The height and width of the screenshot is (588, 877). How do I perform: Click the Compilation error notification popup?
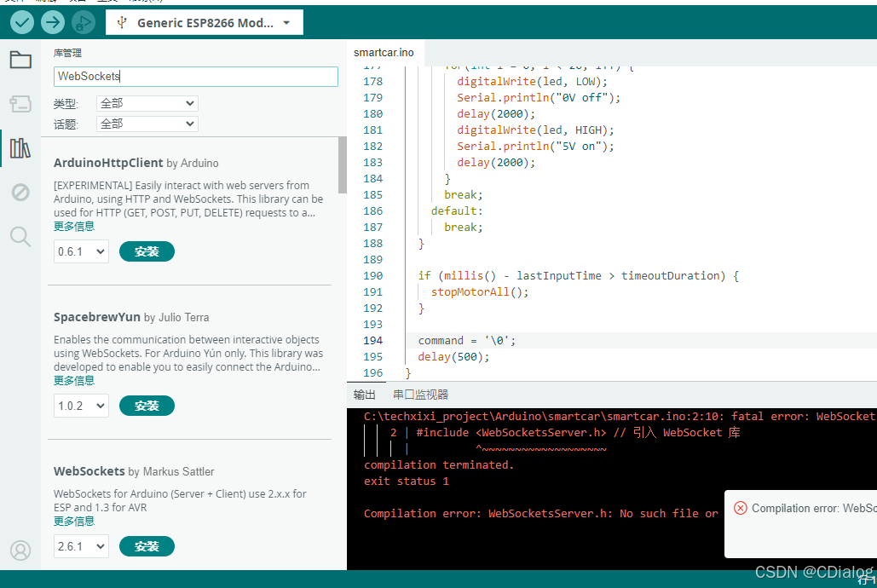[x=800, y=524]
